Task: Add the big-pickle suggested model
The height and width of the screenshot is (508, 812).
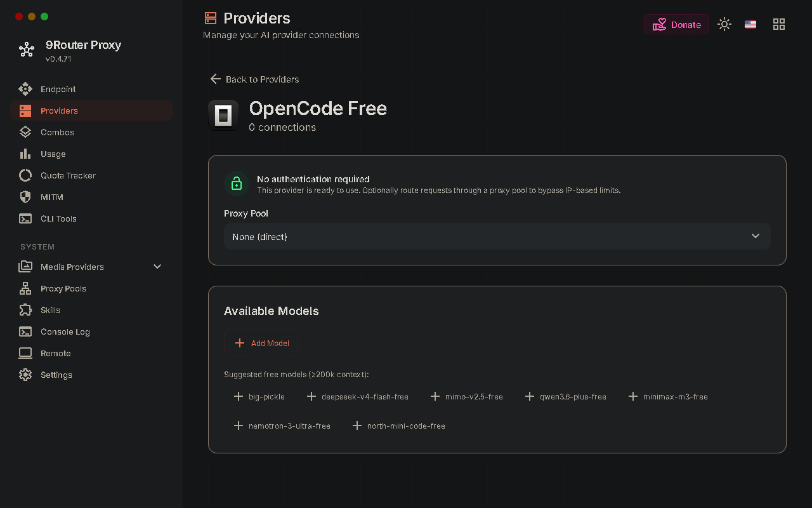Action: tap(259, 396)
